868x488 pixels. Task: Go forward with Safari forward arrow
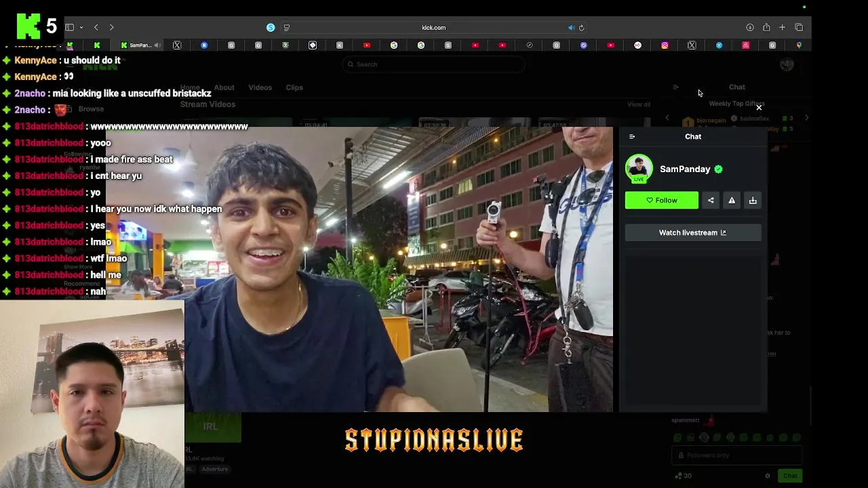pyautogui.click(x=111, y=27)
